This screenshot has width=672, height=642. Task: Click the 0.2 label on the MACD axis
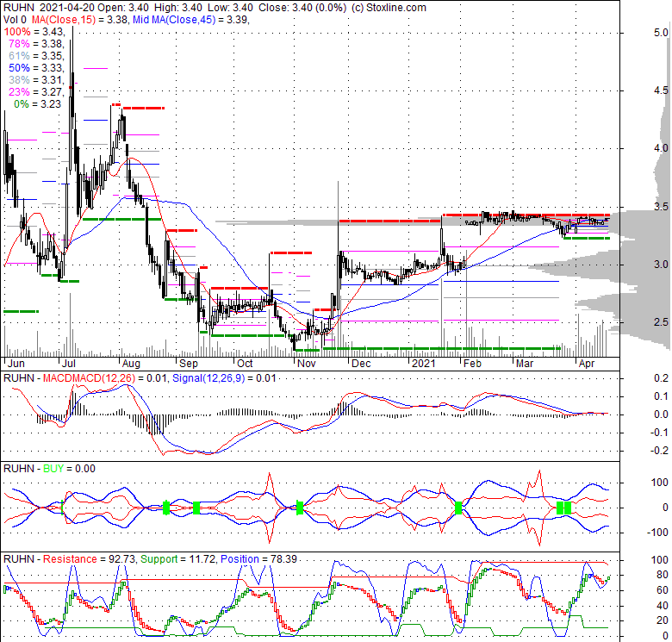click(661, 378)
